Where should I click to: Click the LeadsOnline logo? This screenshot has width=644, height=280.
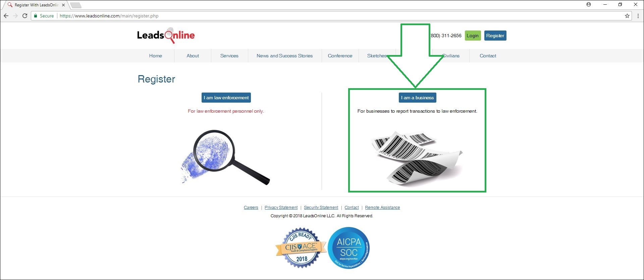166,35
